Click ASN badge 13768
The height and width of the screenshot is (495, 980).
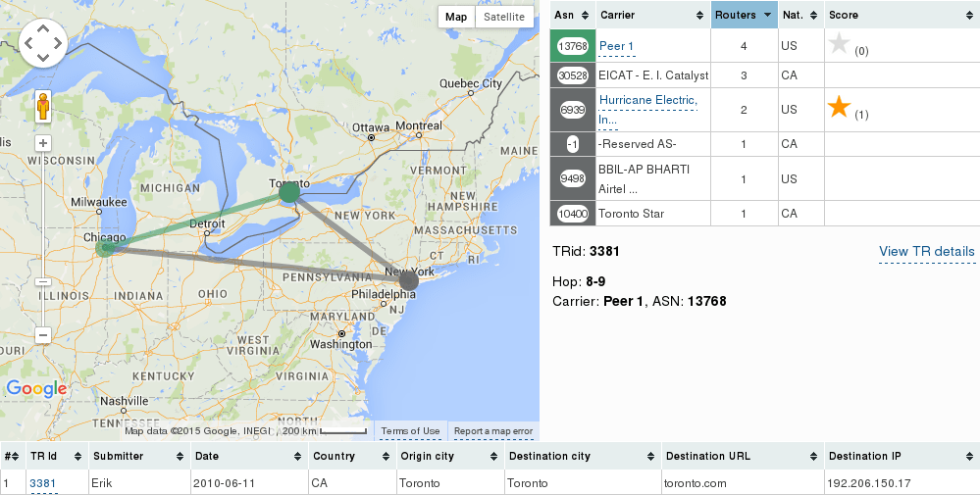pyautogui.click(x=573, y=46)
